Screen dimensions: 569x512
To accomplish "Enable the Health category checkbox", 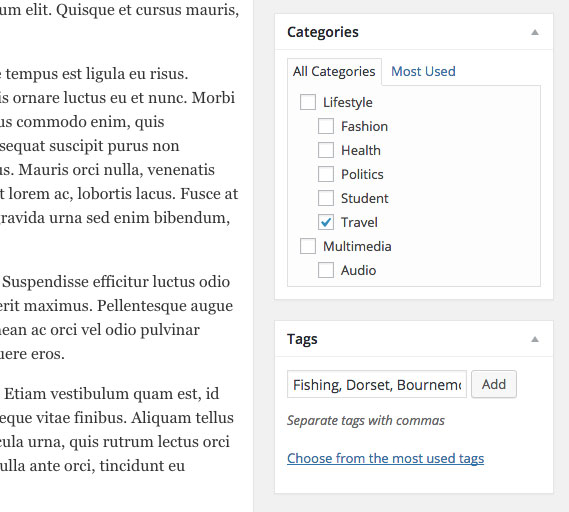I will pos(326,150).
